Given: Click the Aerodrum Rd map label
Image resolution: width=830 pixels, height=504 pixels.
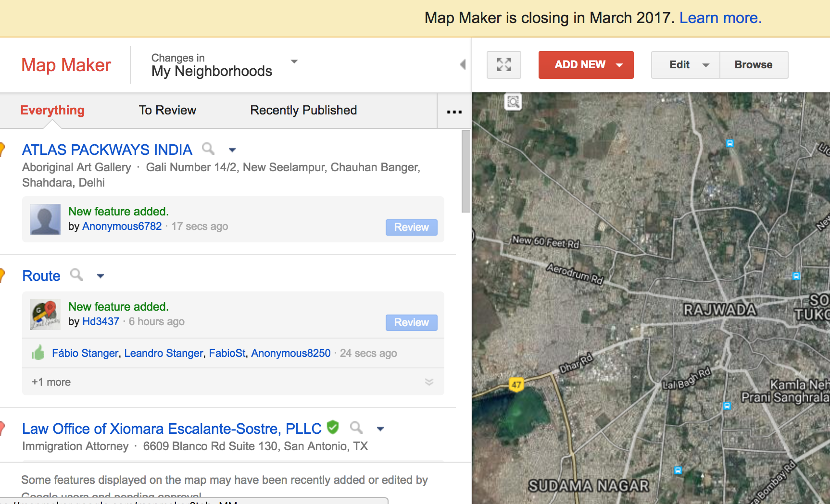Looking at the screenshot, I should click(575, 273).
